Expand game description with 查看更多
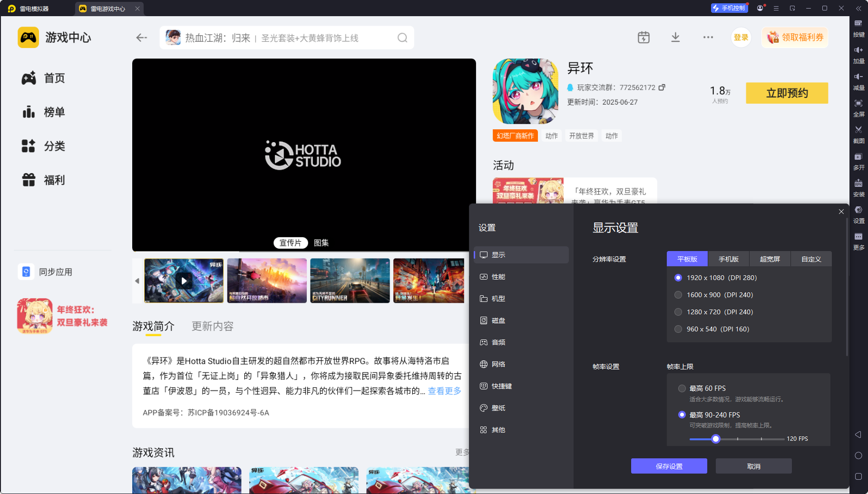This screenshot has height=494, width=868. 444,391
